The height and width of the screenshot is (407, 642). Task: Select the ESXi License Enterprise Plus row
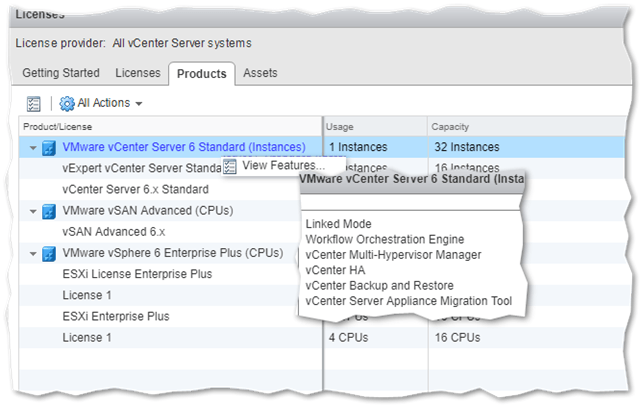[137, 274]
